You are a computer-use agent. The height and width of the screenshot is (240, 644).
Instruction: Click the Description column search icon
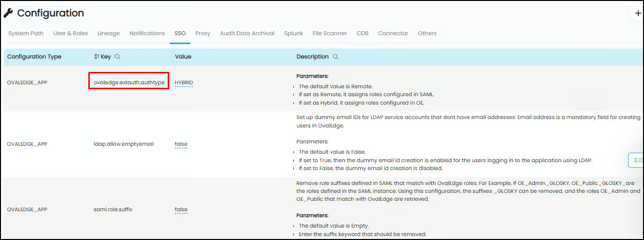pos(335,57)
